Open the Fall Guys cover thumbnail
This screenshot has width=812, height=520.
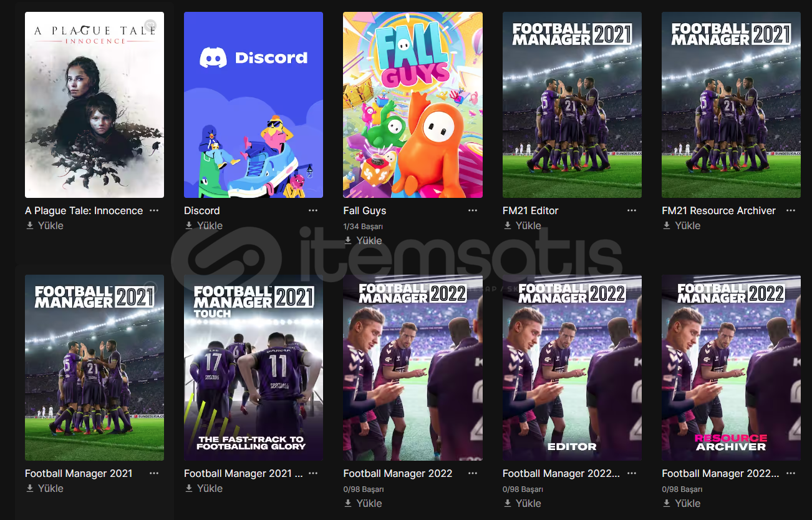coord(413,105)
